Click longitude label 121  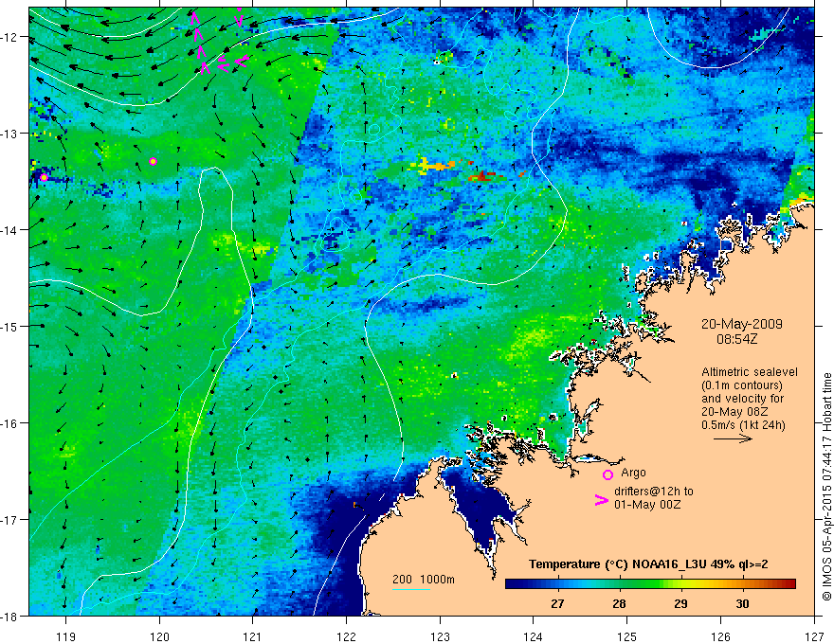click(x=253, y=636)
